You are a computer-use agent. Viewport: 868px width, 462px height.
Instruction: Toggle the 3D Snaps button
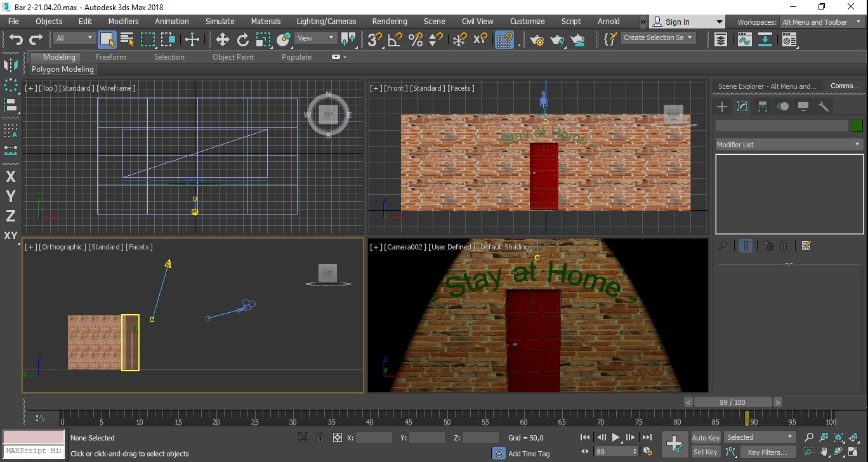(x=375, y=39)
